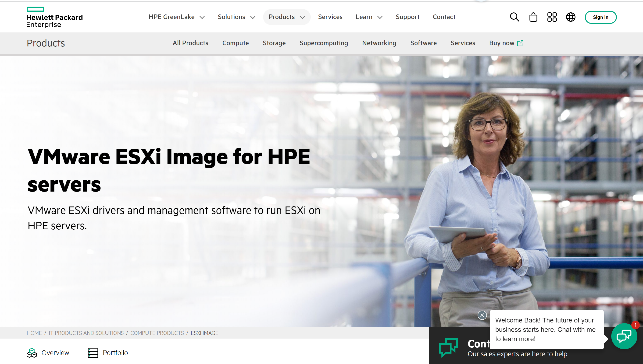Screen dimensions: 643x364
Task: Open COMPUTE PRODUCTS breadcrumb
Action: click(x=157, y=333)
